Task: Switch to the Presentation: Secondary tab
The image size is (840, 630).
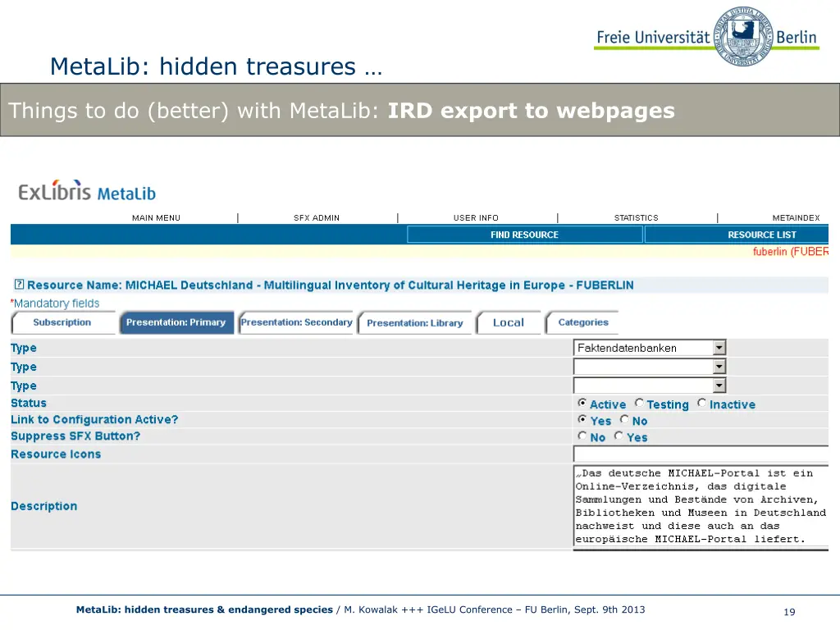Action: coord(296,322)
